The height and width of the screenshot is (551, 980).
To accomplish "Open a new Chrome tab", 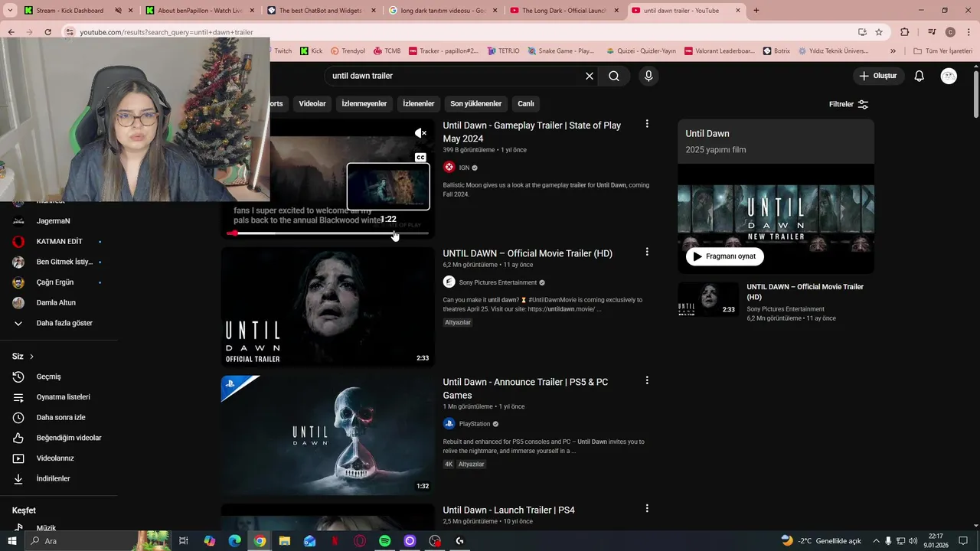I will pos(756,11).
